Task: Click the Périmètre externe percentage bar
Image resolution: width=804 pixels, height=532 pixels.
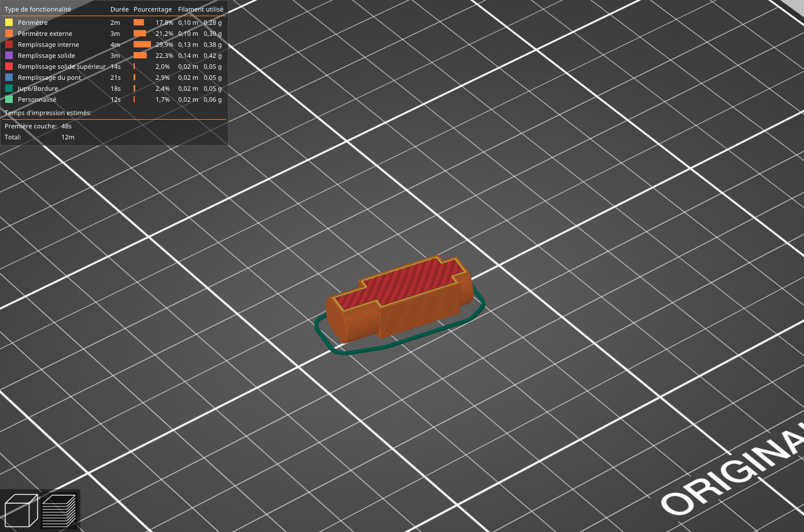Action: click(140, 34)
